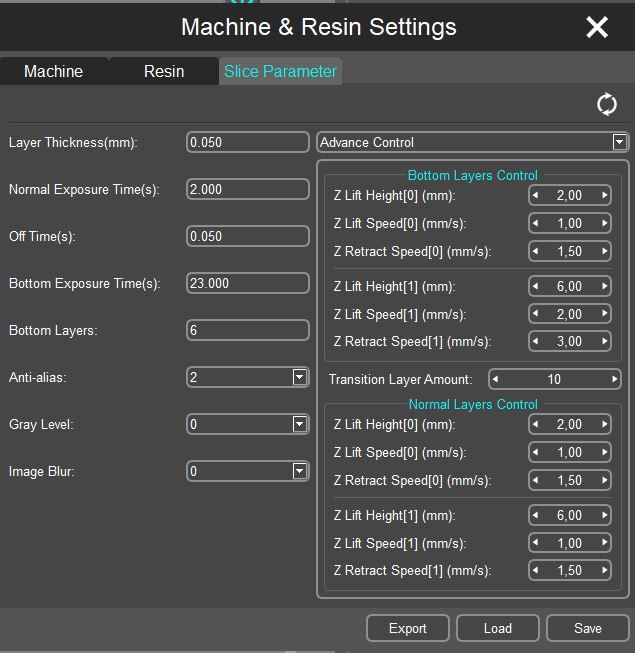Close the Machine & Resin Settings dialog
Image resolution: width=635 pixels, height=653 pixels.
tap(597, 27)
